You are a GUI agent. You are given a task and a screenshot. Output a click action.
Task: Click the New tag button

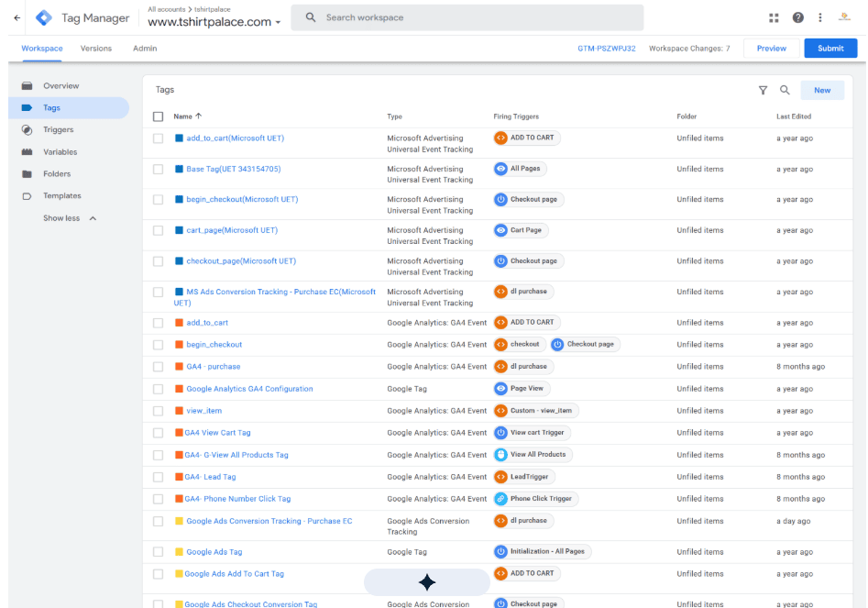[x=822, y=90]
